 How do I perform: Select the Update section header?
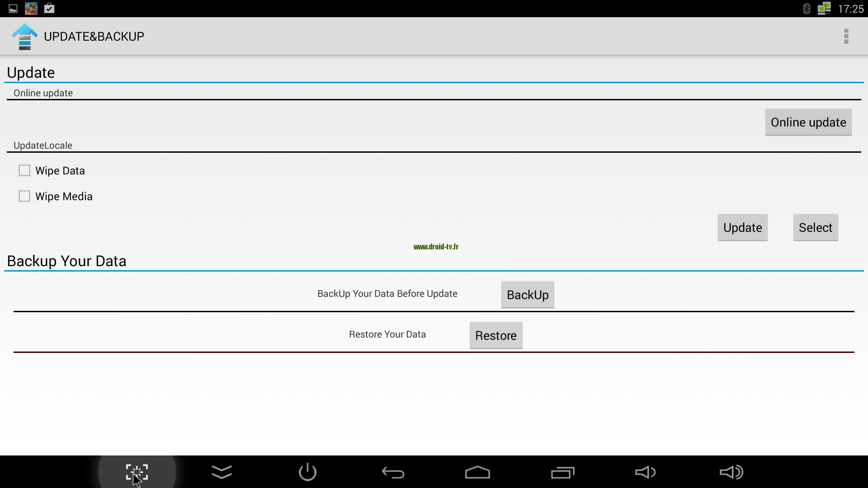pos(30,73)
